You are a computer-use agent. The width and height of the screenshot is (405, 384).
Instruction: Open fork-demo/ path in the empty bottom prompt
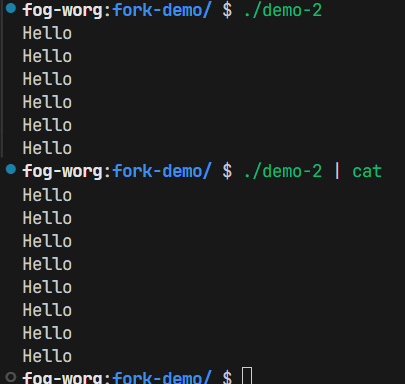pyautogui.click(x=162, y=377)
